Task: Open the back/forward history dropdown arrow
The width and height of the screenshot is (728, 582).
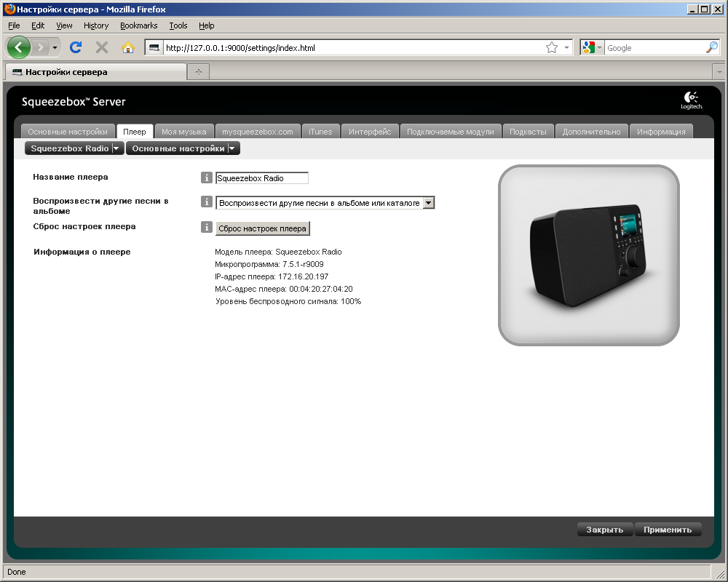Action: (x=55, y=47)
